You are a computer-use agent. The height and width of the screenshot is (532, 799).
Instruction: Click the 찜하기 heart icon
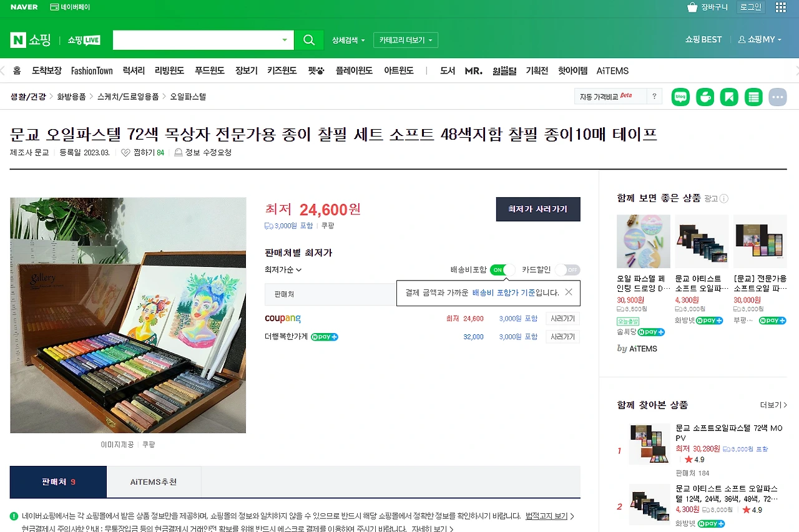[x=125, y=152]
